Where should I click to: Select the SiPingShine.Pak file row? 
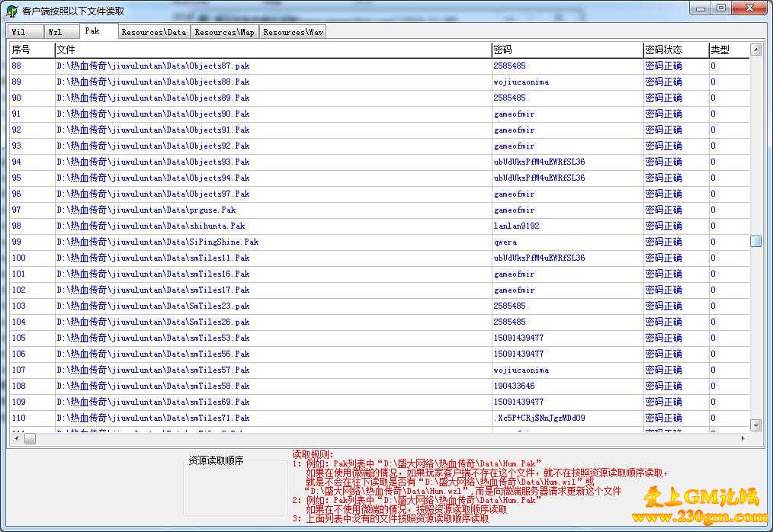pyautogui.click(x=380, y=242)
